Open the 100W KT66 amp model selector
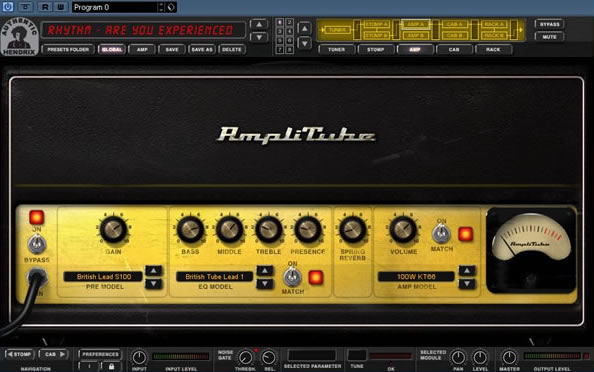The image size is (594, 372). tap(416, 277)
